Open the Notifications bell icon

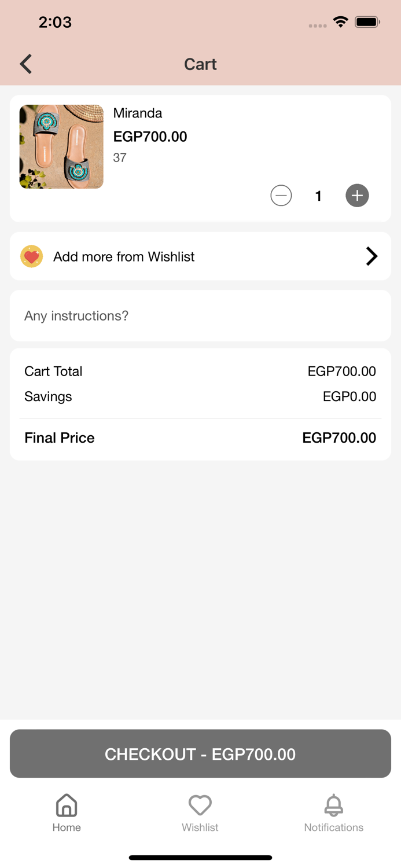click(x=334, y=805)
